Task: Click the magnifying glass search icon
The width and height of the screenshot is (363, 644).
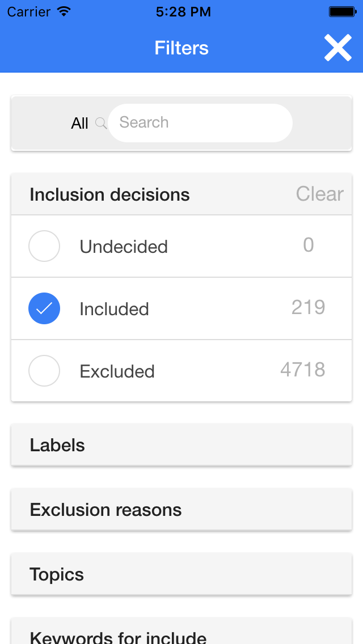Action: coord(101,123)
